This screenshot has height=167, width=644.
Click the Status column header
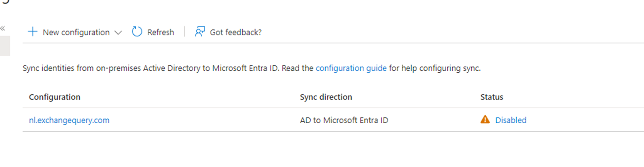point(491,97)
